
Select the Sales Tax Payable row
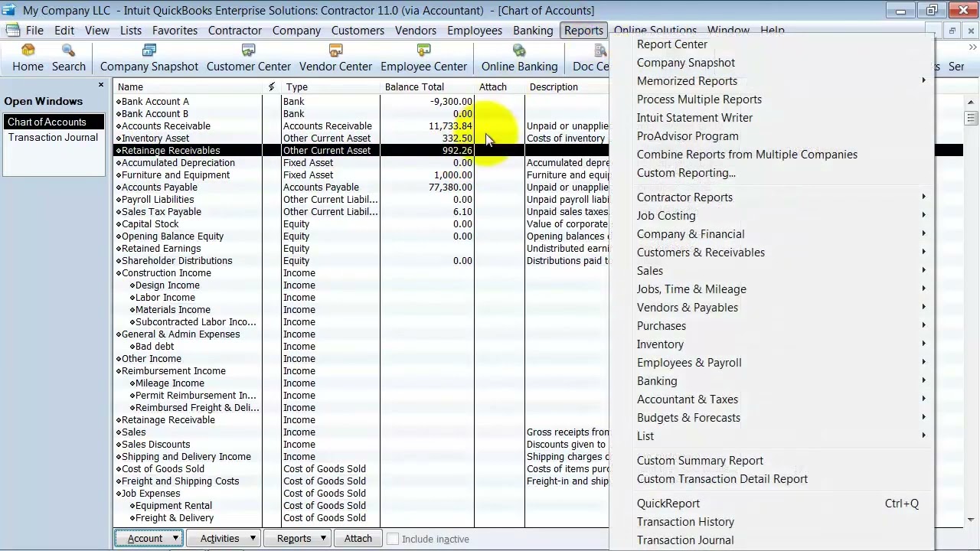pyautogui.click(x=361, y=211)
